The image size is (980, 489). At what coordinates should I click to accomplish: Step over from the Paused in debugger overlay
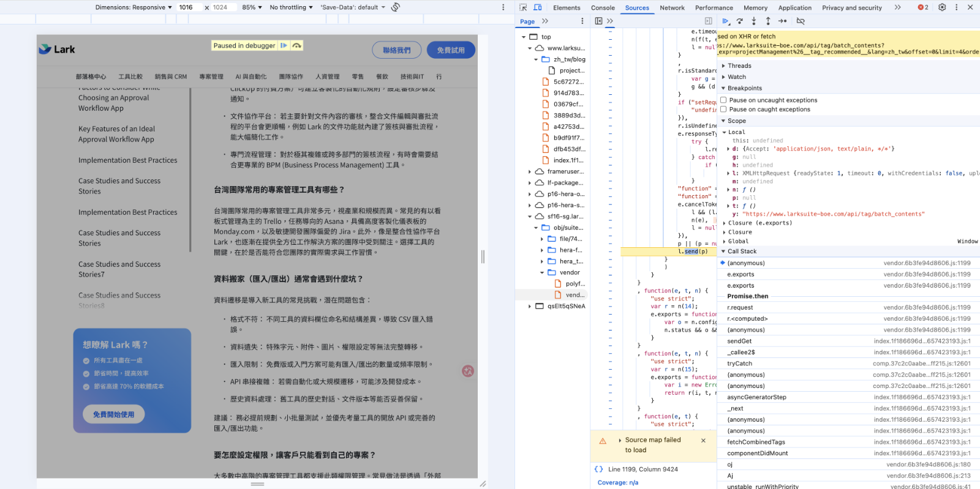click(297, 45)
